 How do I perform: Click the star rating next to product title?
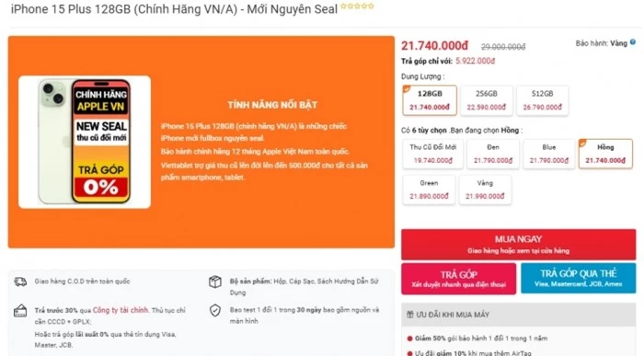[357, 6]
